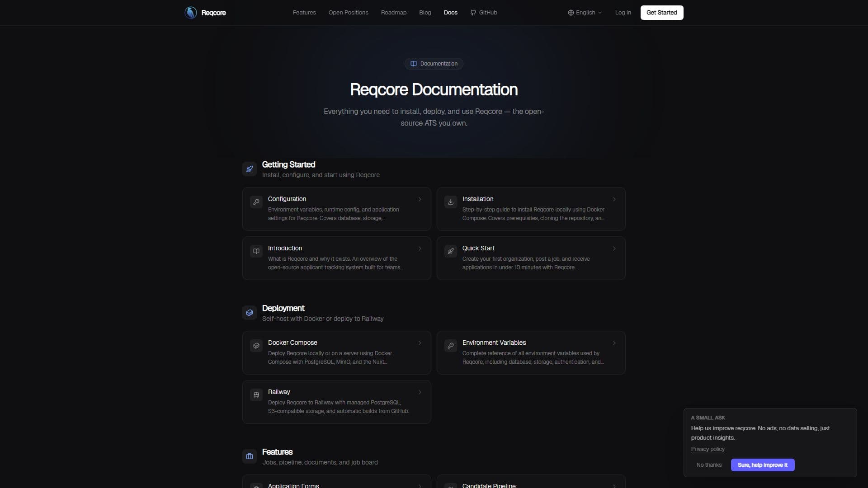Open the Environment Variables card title
Screen dimensions: 868x488
click(x=494, y=343)
